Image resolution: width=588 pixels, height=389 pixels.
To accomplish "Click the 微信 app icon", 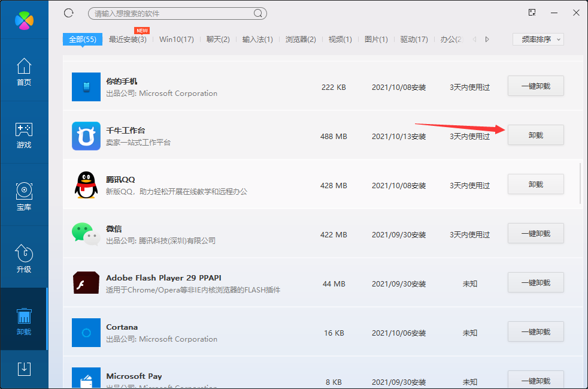I will (x=86, y=234).
